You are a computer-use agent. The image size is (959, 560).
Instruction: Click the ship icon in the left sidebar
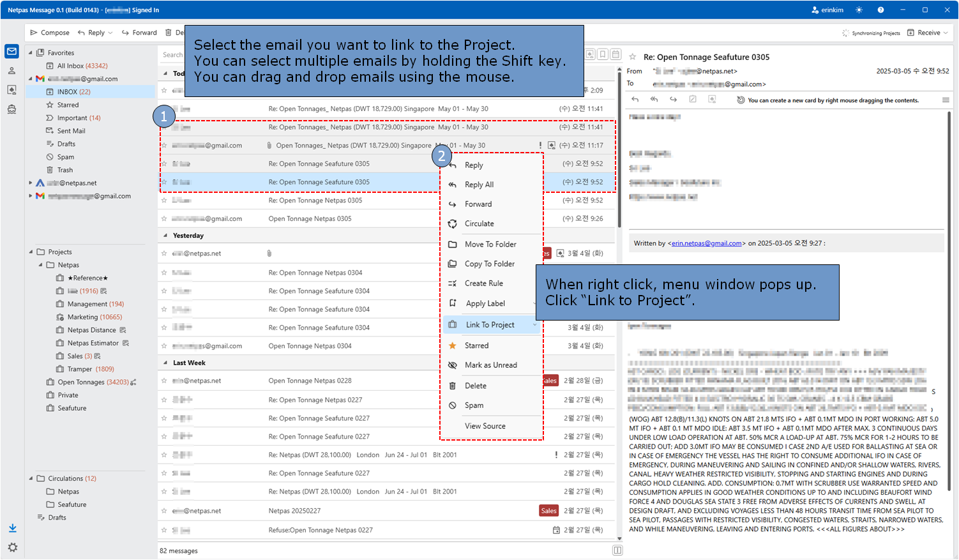coord(11,109)
